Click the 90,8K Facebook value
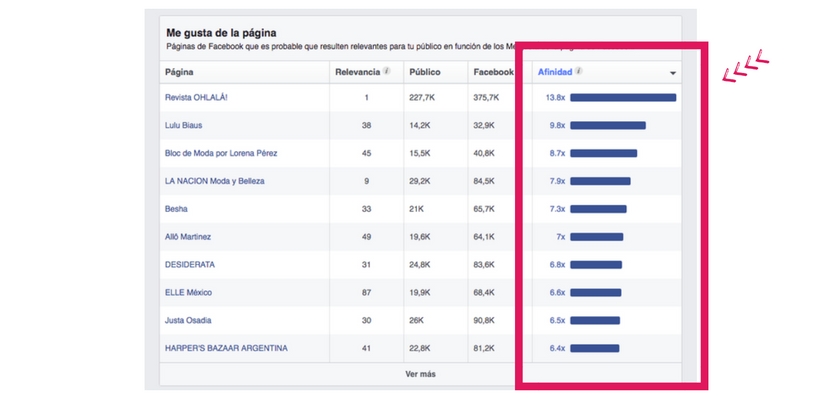The image size is (840, 400). [484, 320]
